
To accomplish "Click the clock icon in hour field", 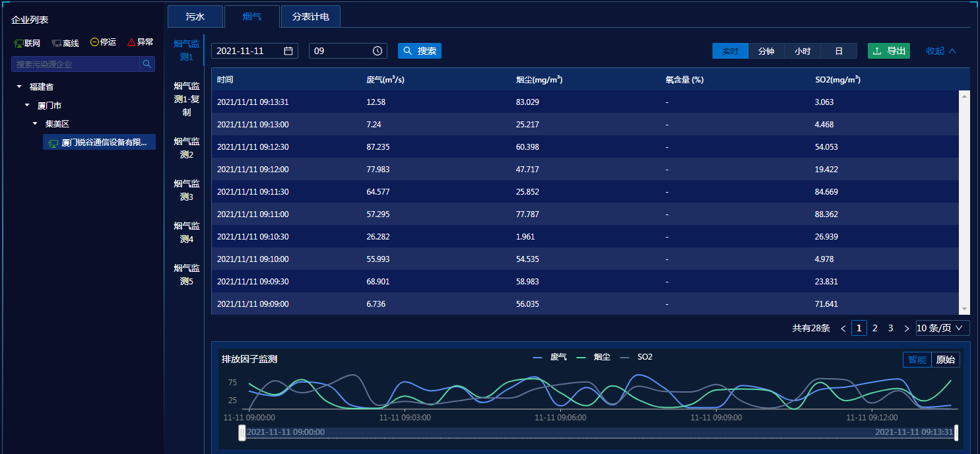I will [x=377, y=51].
